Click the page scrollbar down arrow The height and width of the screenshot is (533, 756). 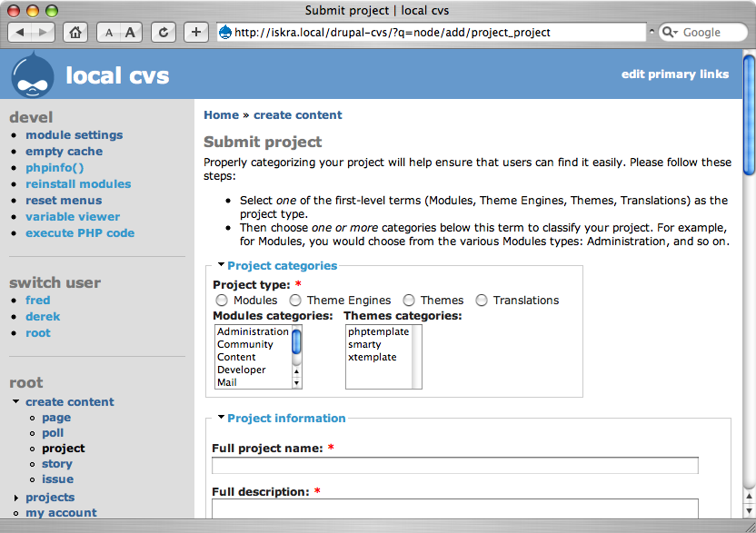[749, 510]
